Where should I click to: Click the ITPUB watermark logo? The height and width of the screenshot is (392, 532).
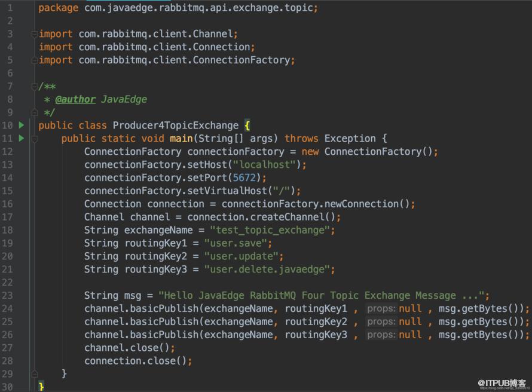click(502, 383)
